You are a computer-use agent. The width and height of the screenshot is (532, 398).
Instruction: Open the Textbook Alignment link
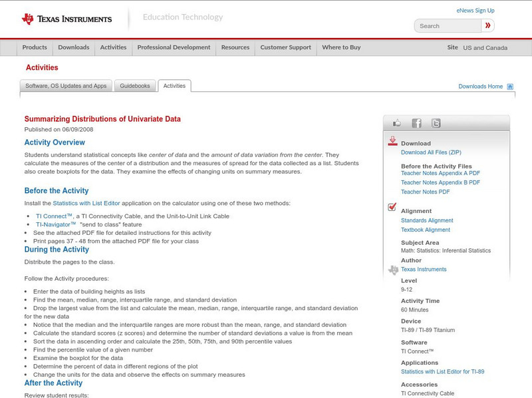click(x=426, y=230)
